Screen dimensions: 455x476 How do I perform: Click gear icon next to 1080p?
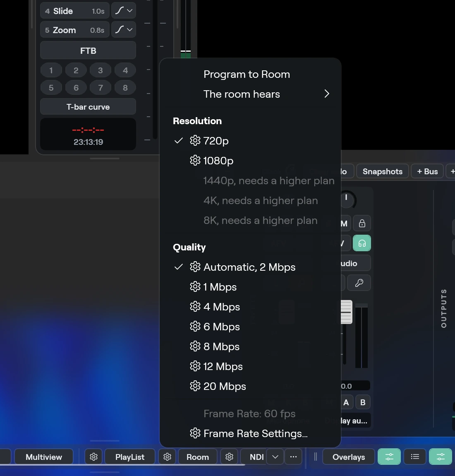point(195,160)
